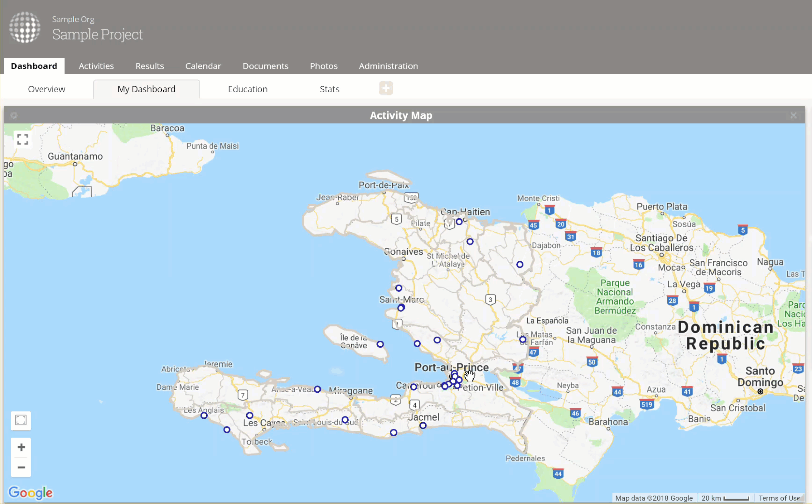This screenshot has width=812, height=504.
Task: Open the Administration tab
Action: click(388, 66)
